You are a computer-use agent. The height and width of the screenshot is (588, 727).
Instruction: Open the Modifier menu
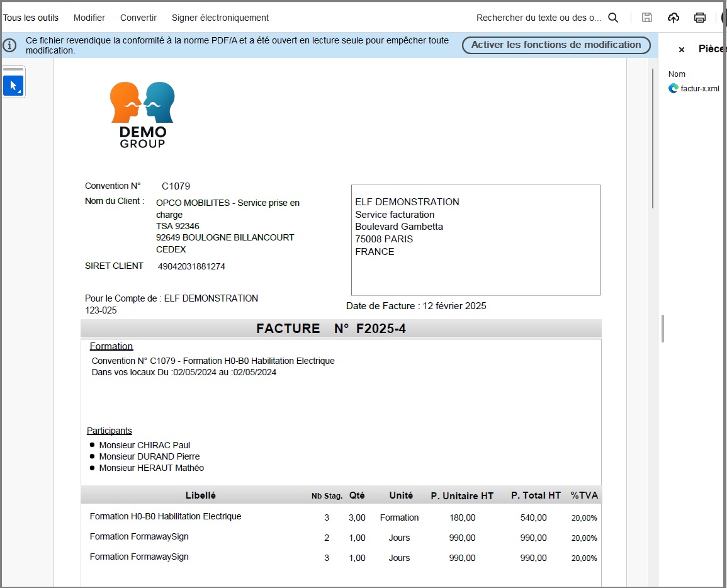pyautogui.click(x=89, y=18)
